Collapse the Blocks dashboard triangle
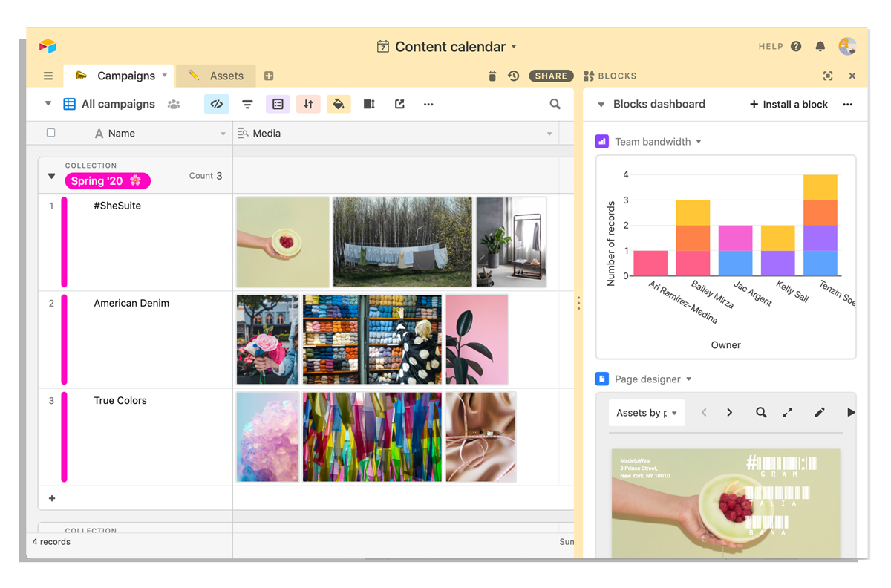The height and width of the screenshot is (588, 891). [x=601, y=105]
